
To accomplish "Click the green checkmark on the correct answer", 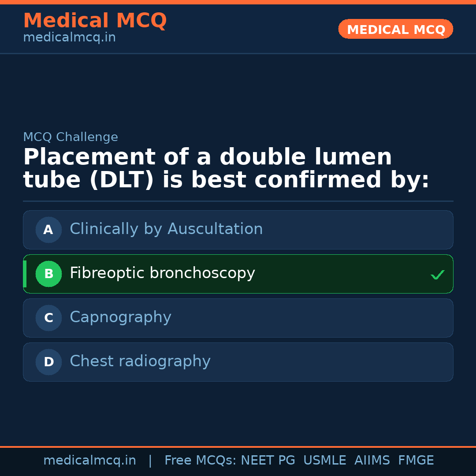I will [437, 275].
